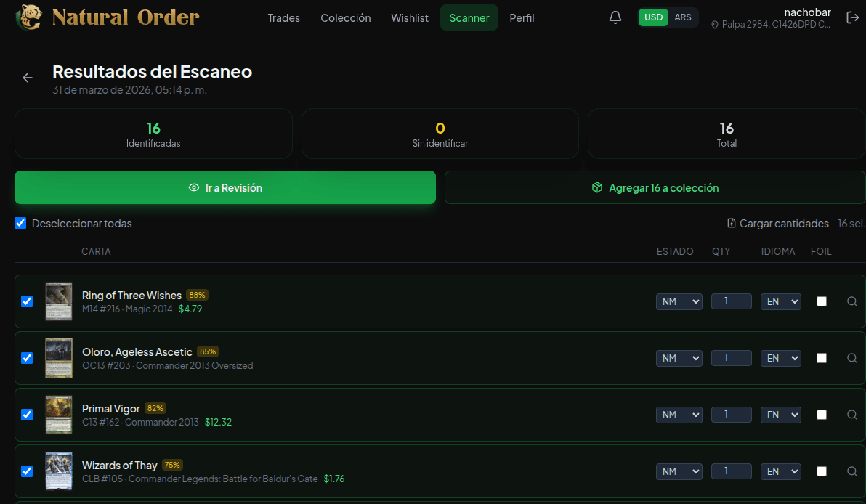
Task: Uncheck the Deseleccionar todas checkbox
Action: [x=21, y=224]
